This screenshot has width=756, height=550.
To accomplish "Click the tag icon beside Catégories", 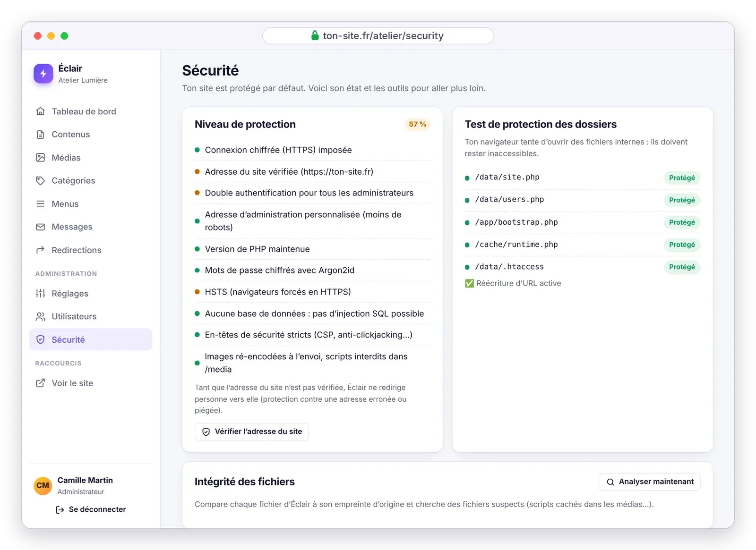I will 41,181.
